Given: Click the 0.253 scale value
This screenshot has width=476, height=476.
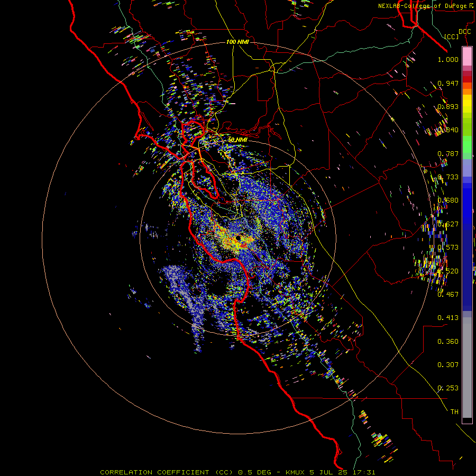Looking at the screenshot, I should (448, 388).
